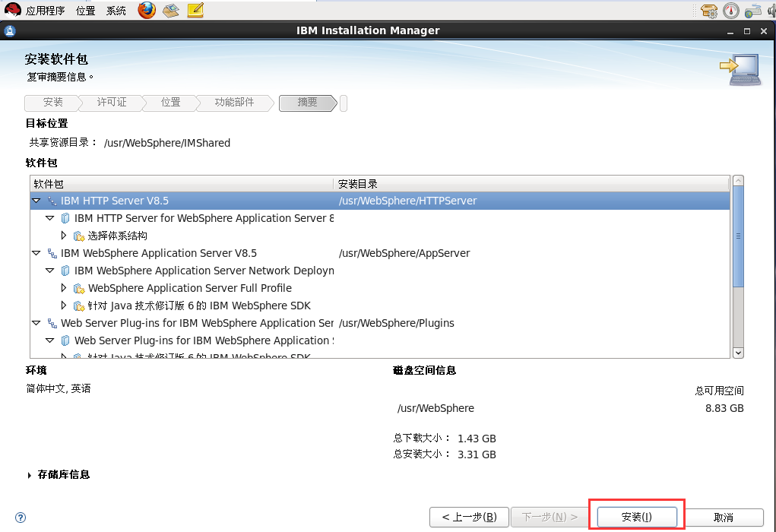Click the 安装(I) button
Image resolution: width=776 pixels, height=532 pixels.
636,517
